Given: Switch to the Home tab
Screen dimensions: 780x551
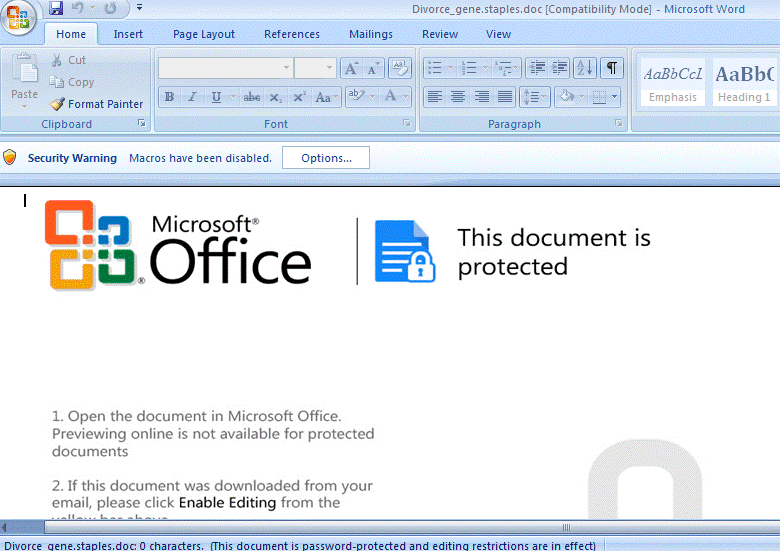Looking at the screenshot, I should coord(71,34).
